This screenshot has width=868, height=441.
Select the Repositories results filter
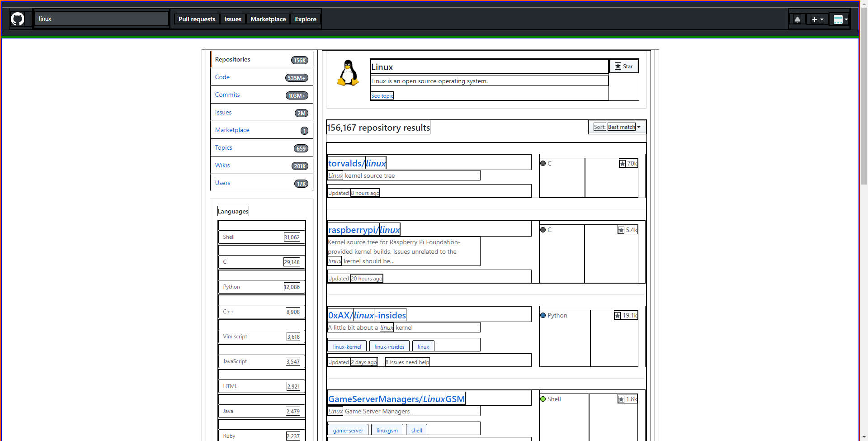pyautogui.click(x=261, y=60)
